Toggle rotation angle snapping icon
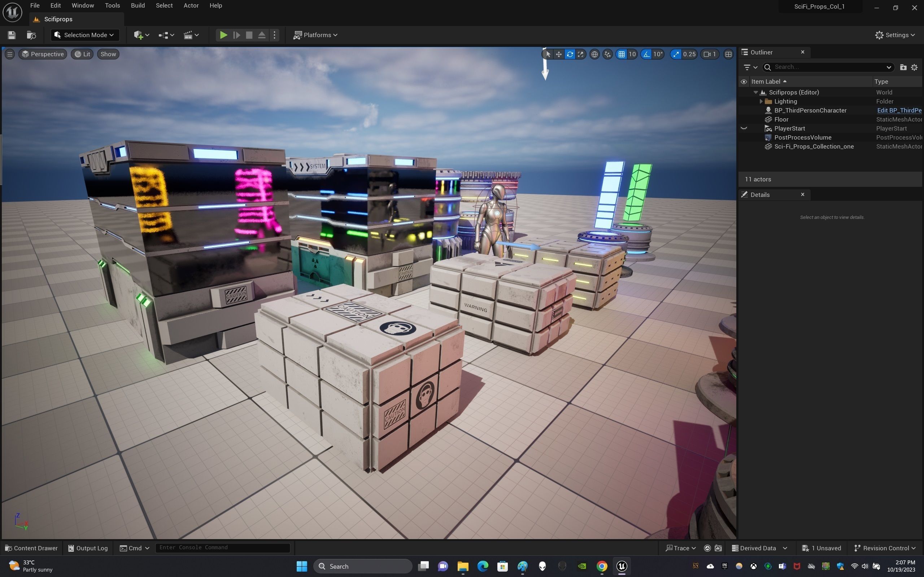The width and height of the screenshot is (924, 577). coord(646,54)
